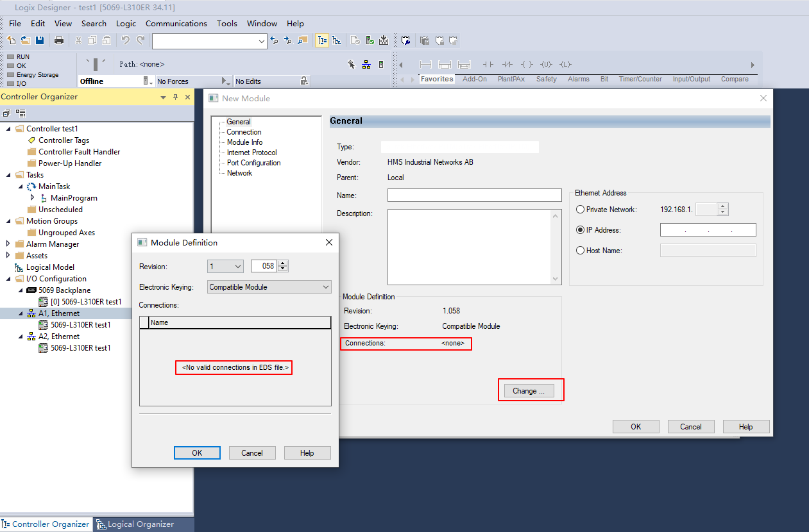Click the Open project folder icon

coord(26,40)
